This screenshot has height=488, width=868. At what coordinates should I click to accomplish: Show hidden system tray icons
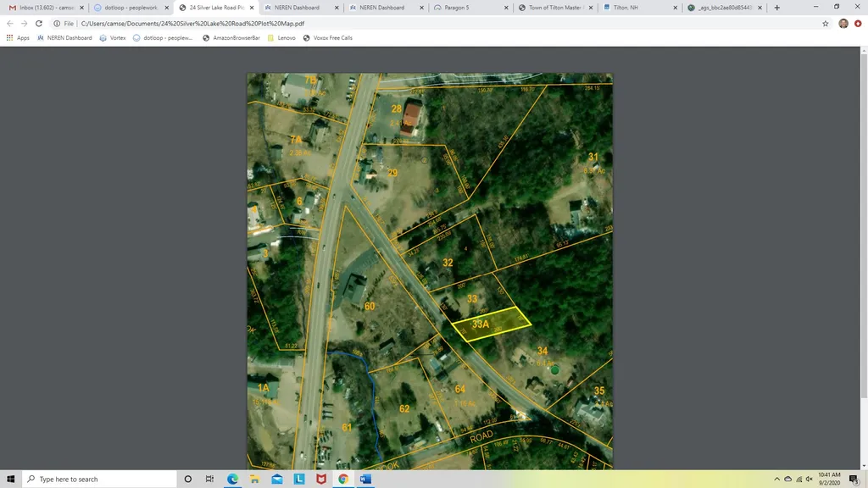click(776, 480)
